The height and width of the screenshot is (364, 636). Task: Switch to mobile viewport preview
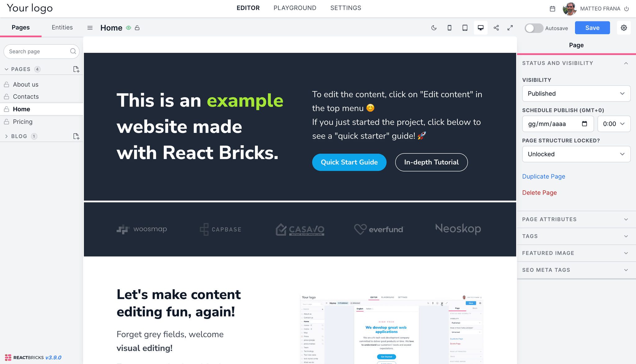pos(449,28)
